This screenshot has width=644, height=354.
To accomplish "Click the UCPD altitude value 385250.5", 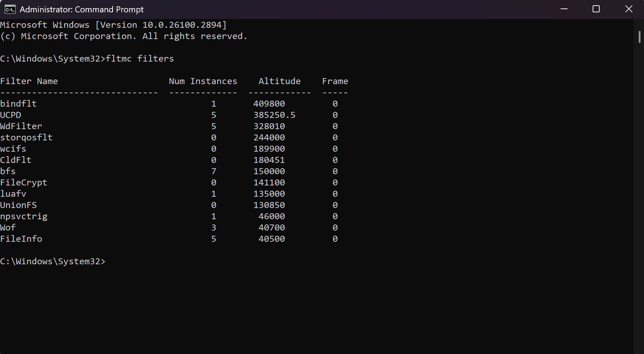I will [x=274, y=115].
